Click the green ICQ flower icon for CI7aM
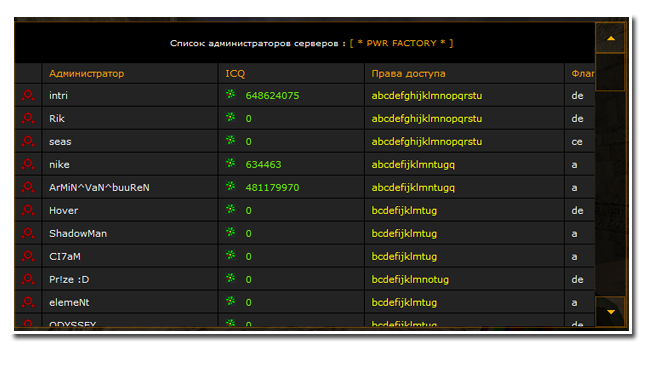Screen dimensions: 650x372 tap(230, 255)
